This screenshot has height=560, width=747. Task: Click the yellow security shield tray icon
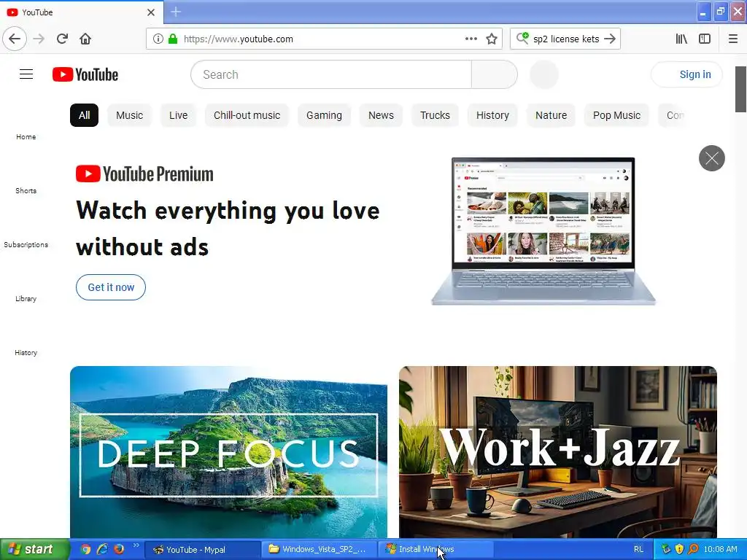679,549
